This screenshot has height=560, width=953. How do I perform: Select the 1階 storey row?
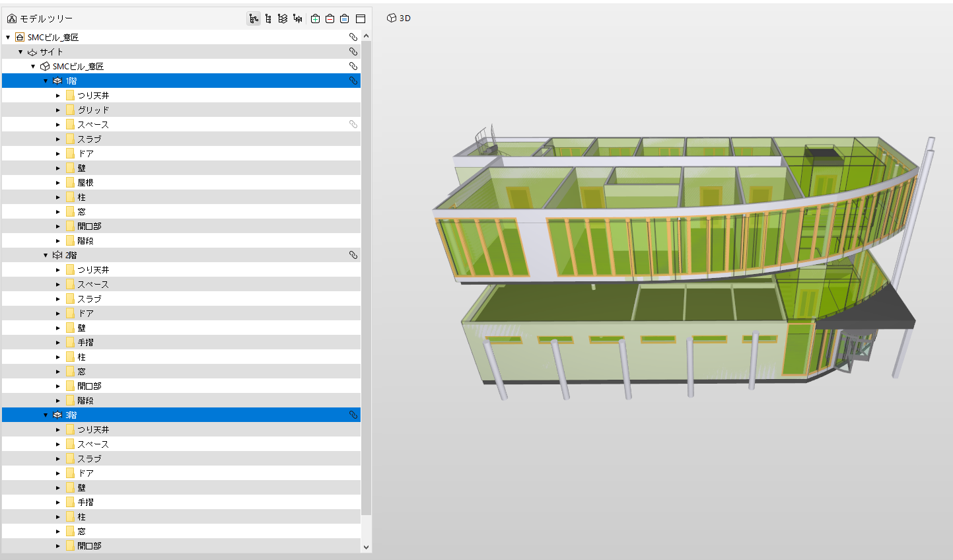181,81
